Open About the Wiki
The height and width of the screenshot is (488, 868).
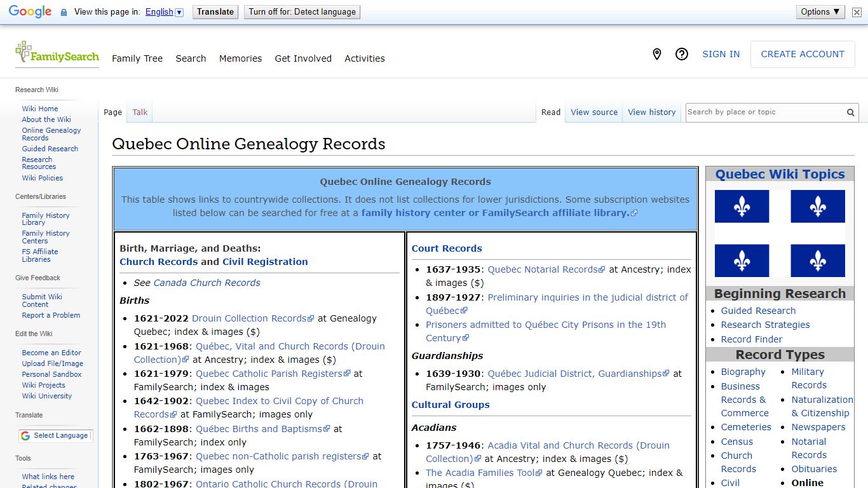click(46, 119)
